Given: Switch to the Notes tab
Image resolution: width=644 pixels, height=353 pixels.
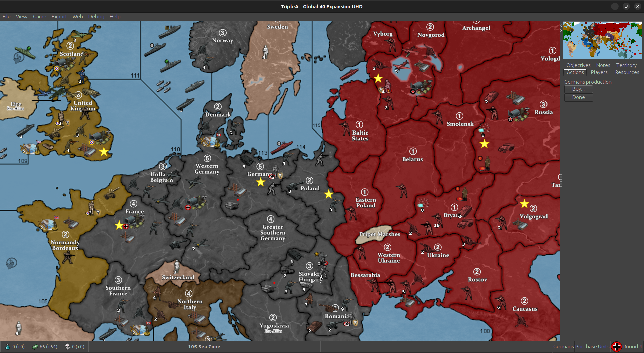Looking at the screenshot, I should coord(603,65).
